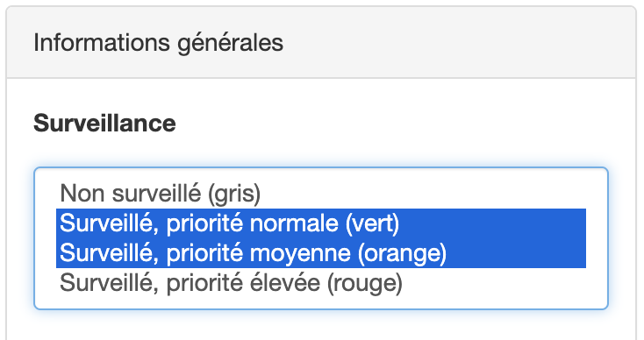Image resolution: width=644 pixels, height=340 pixels.
Task: Keep only priorité moyenne selected
Action: click(321, 253)
